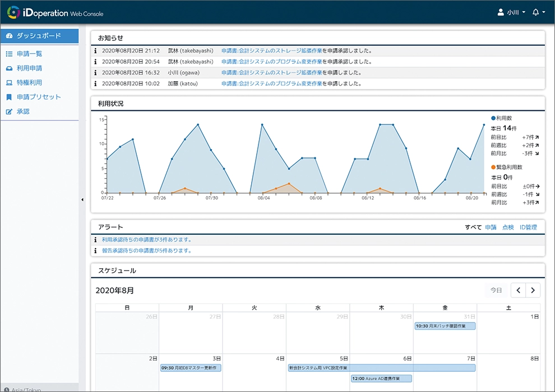Screen dimensions: 555x392
Task: Filter alerts by 申請 tab
Action: click(x=491, y=227)
